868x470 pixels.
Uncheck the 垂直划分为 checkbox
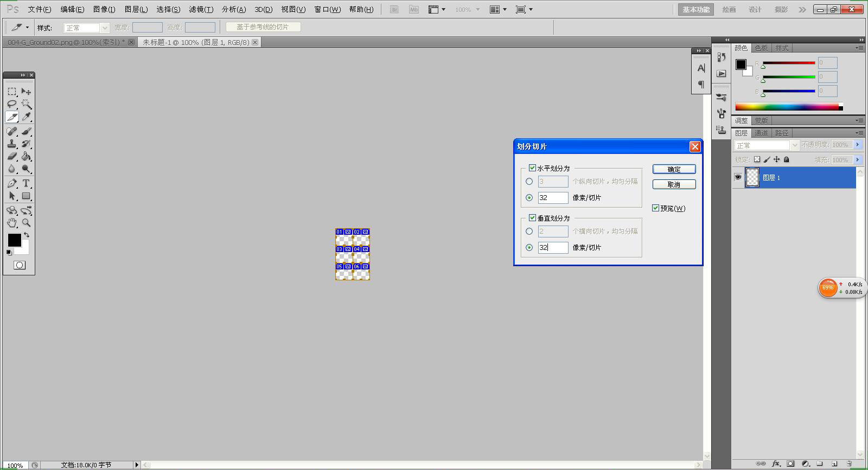tap(532, 218)
